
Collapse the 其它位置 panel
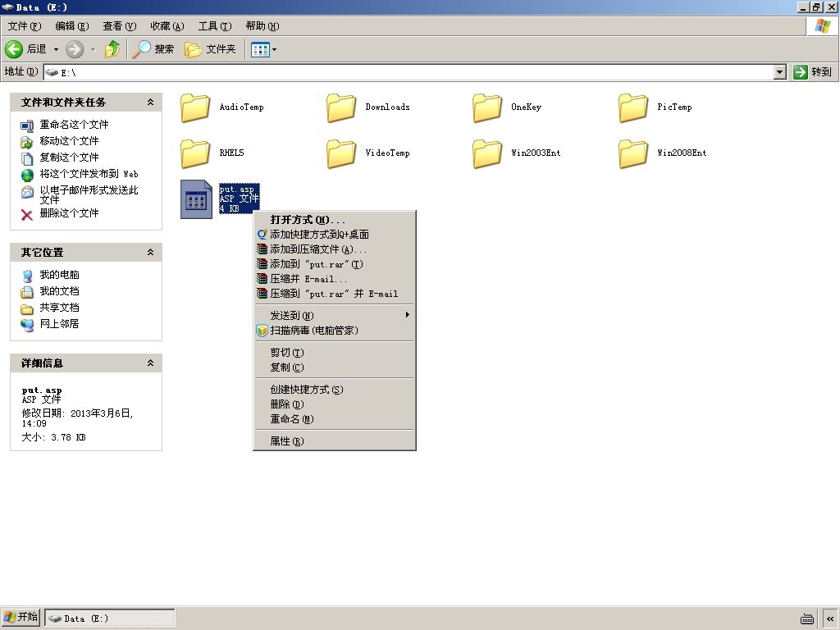[x=151, y=252]
